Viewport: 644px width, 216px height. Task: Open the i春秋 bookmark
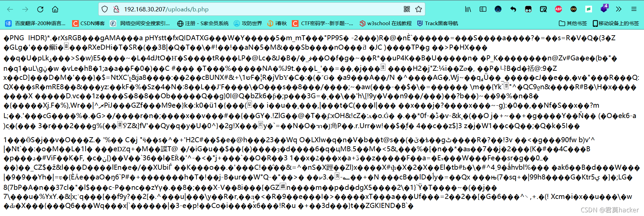[277, 23]
